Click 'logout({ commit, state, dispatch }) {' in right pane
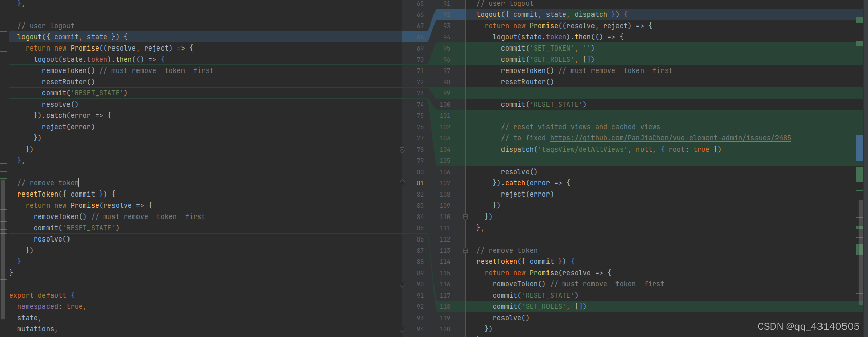Viewport: 868px width, 337px height. (552, 14)
